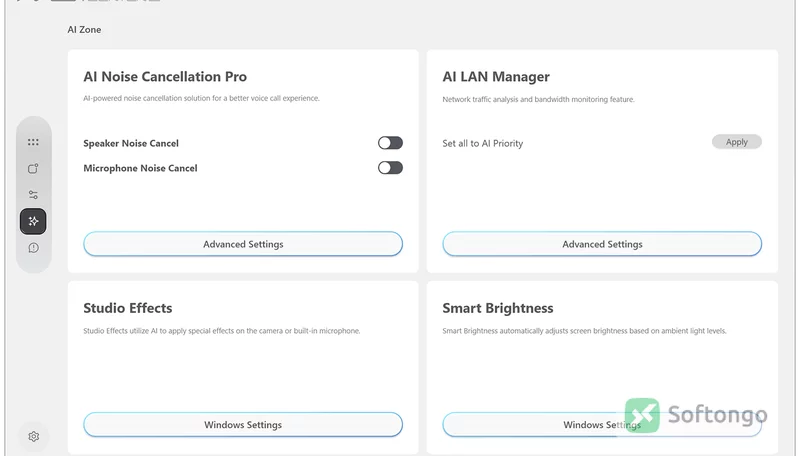Open Smart Brightness Windows Settings
The image size is (800, 456).
602,425
